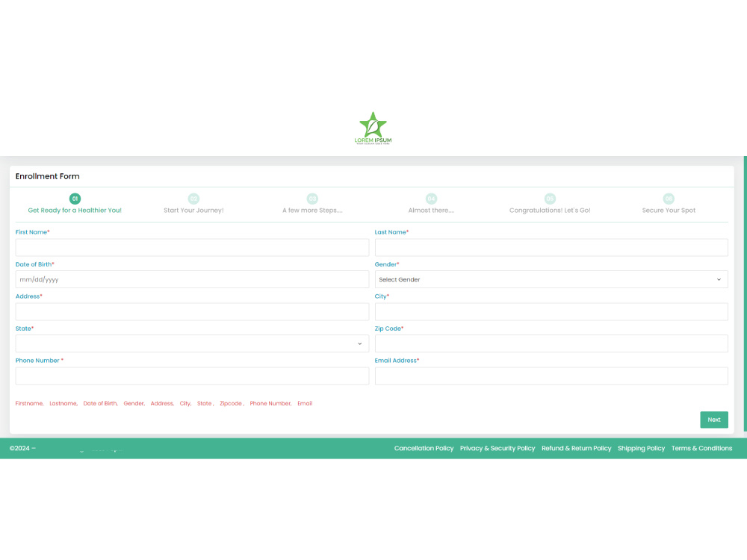Select step 05 circle icon
747x560 pixels.
pyautogui.click(x=550, y=199)
